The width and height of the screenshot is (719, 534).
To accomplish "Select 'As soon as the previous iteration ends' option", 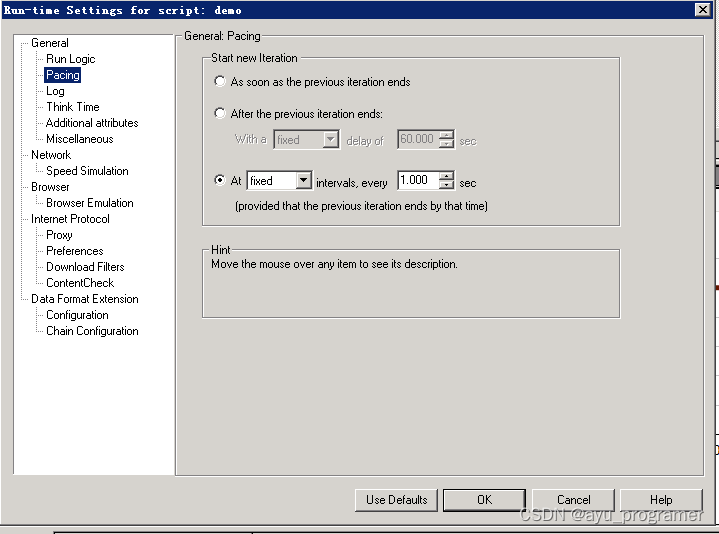I will (220, 81).
